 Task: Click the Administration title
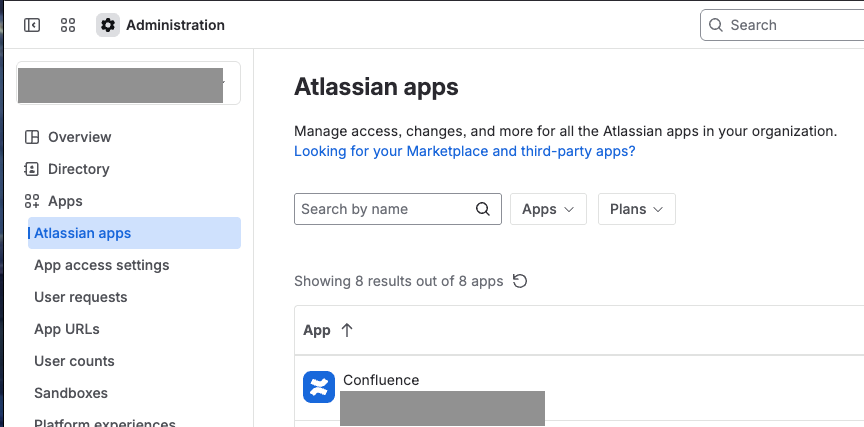pyautogui.click(x=175, y=25)
